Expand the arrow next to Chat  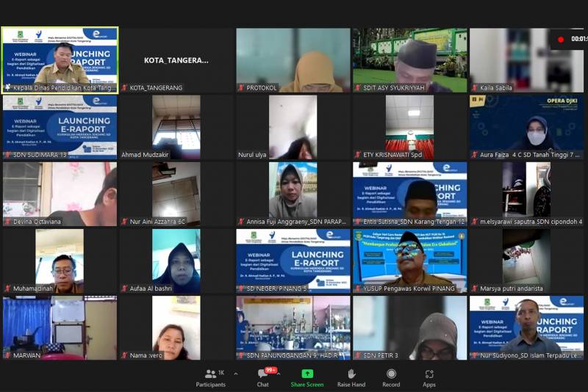pyautogui.click(x=278, y=374)
